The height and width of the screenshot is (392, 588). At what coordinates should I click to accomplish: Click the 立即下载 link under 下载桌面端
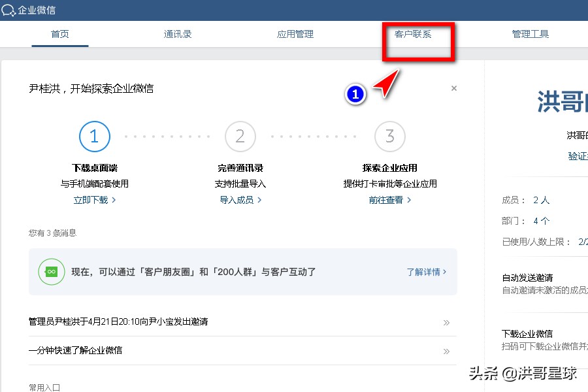click(91, 201)
